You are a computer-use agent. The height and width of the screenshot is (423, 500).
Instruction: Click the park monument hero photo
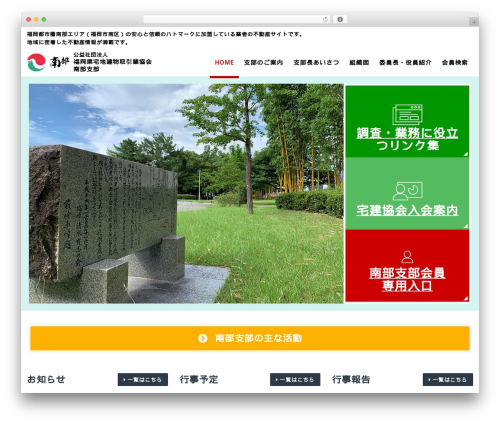point(186,193)
